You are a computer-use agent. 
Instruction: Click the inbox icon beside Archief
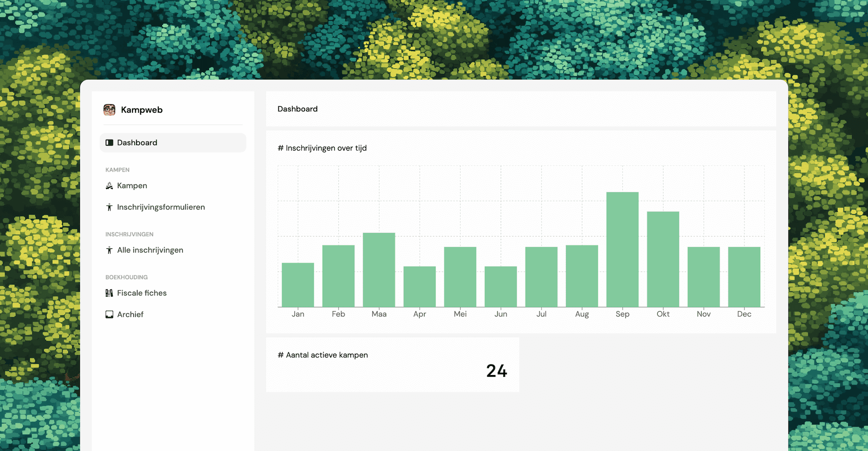(109, 314)
